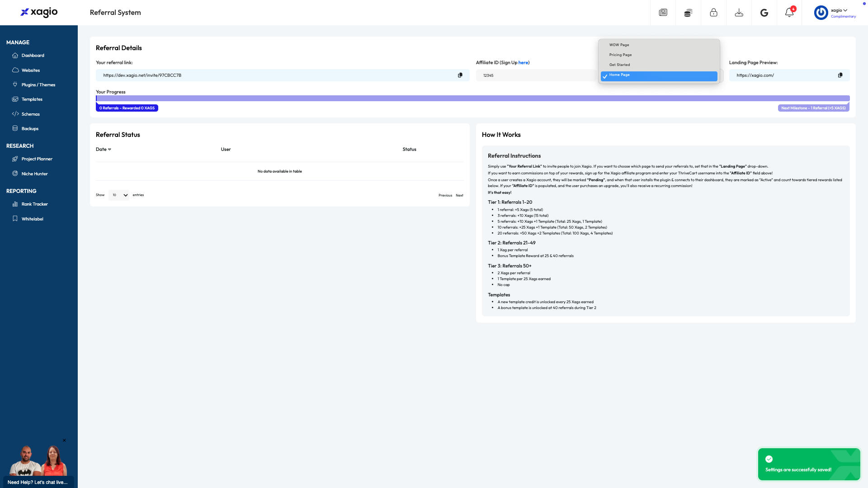Open the Templates section

tap(32, 99)
